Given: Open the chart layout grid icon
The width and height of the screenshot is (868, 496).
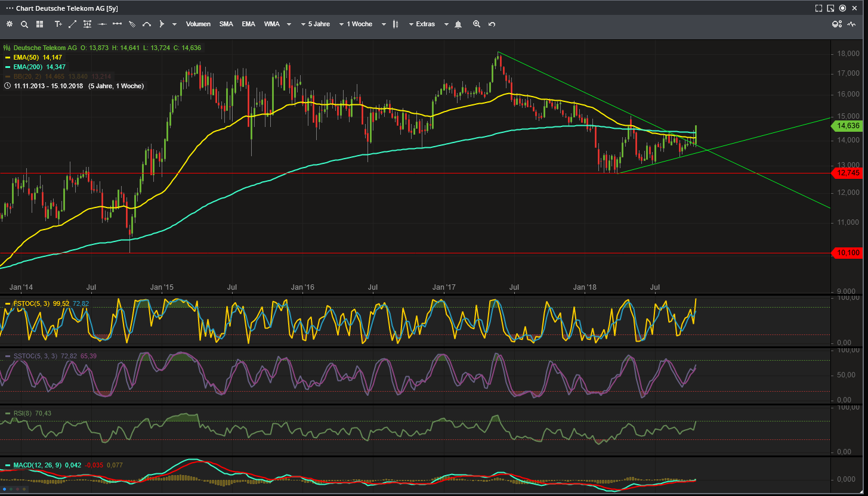Looking at the screenshot, I should coord(39,24).
